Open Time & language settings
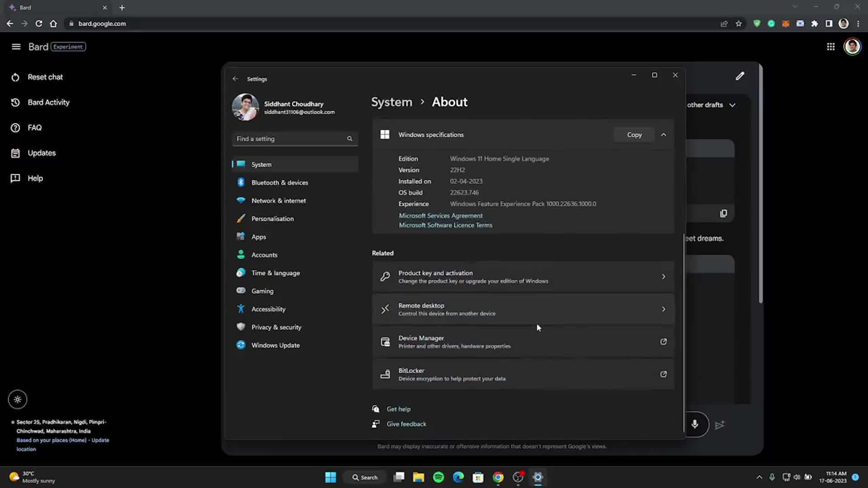Viewport: 868px width, 488px height. pyautogui.click(x=295, y=273)
